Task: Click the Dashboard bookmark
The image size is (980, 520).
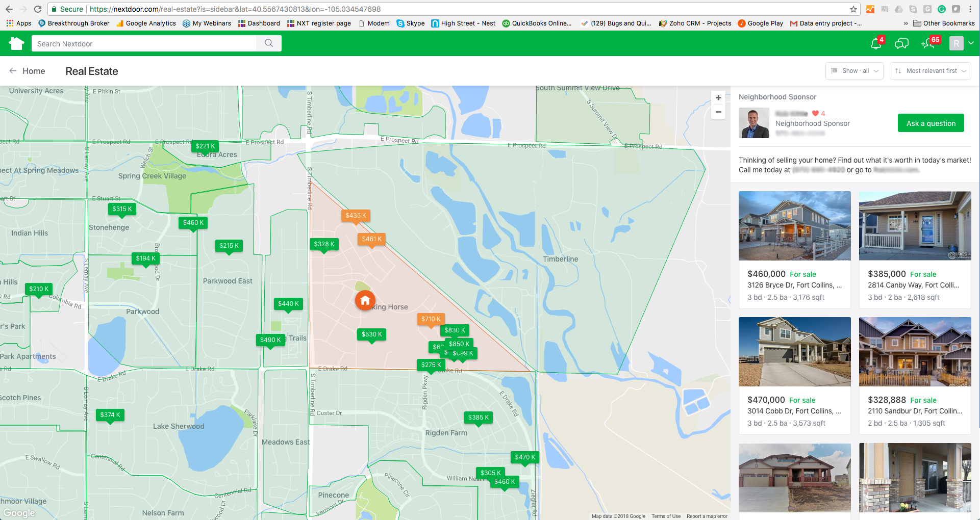Action: point(259,23)
